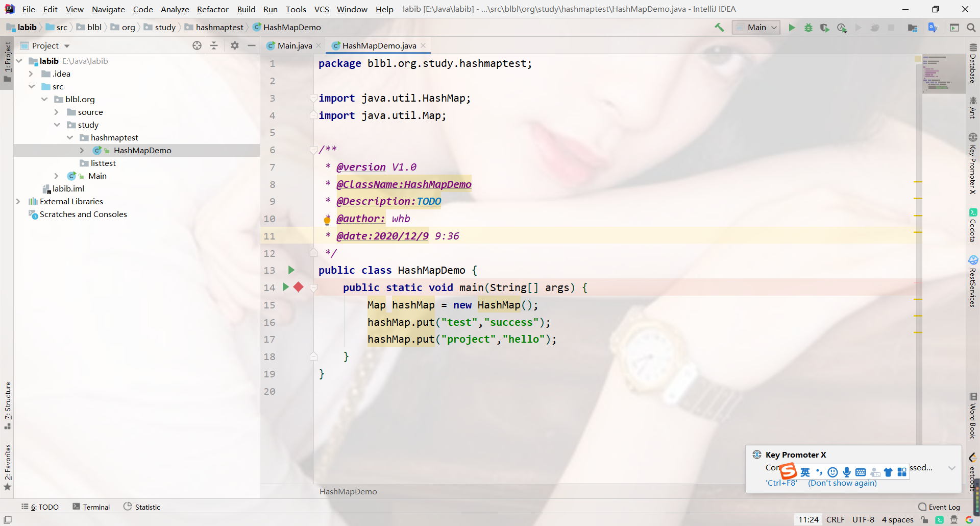Image resolution: width=980 pixels, height=526 pixels.
Task: Open the Terminal tool window tab
Action: [91, 507]
